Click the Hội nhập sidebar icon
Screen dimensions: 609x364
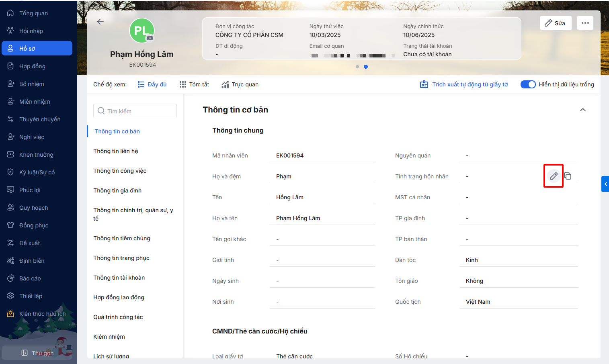pos(10,31)
